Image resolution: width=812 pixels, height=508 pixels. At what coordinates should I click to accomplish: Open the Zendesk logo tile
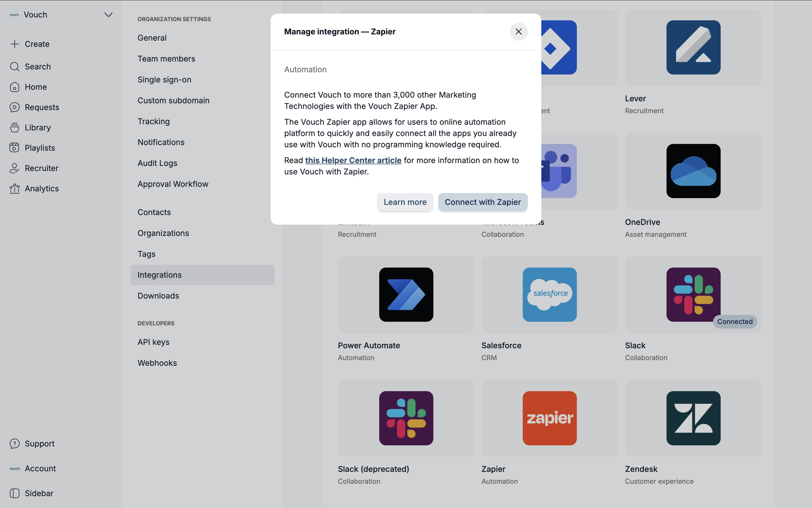click(x=693, y=418)
